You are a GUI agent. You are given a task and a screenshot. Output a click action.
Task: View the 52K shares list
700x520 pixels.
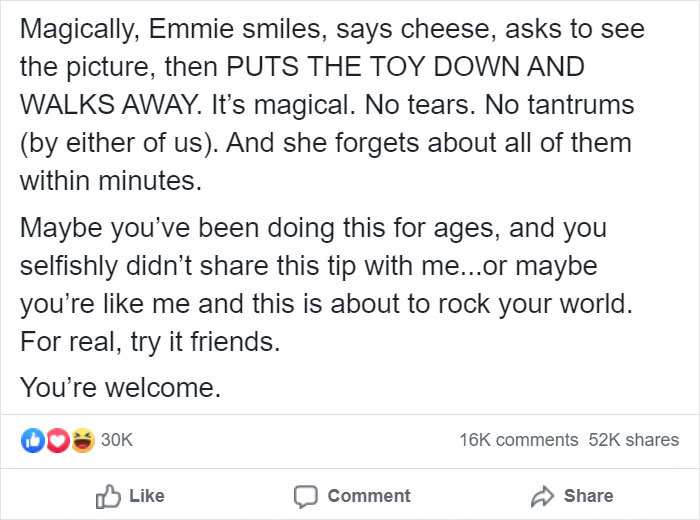(x=635, y=439)
